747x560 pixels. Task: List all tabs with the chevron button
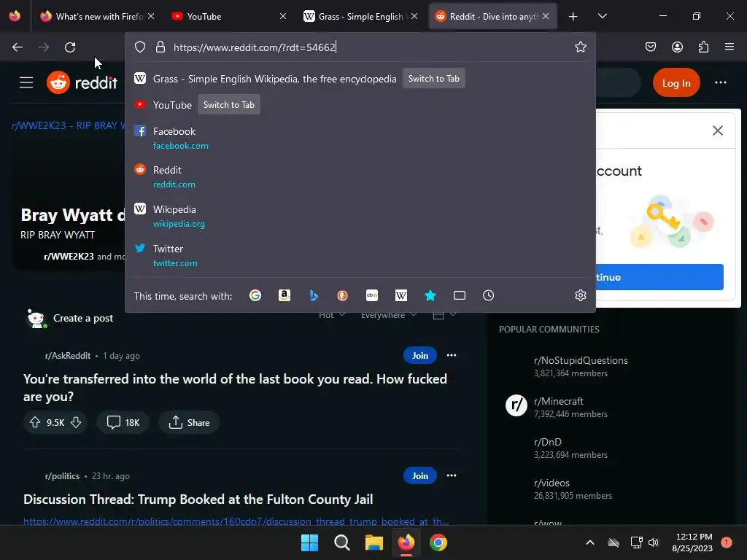[x=602, y=16]
